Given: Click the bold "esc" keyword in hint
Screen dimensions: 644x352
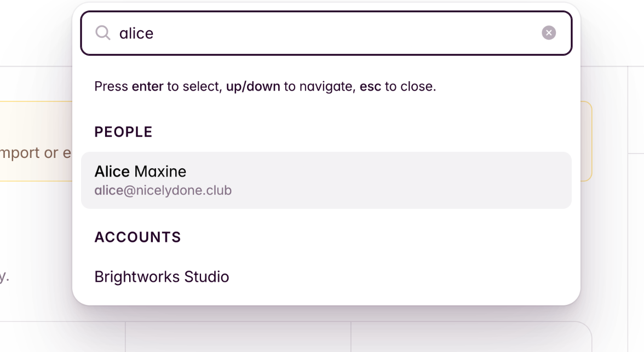Looking at the screenshot, I should coord(370,87).
